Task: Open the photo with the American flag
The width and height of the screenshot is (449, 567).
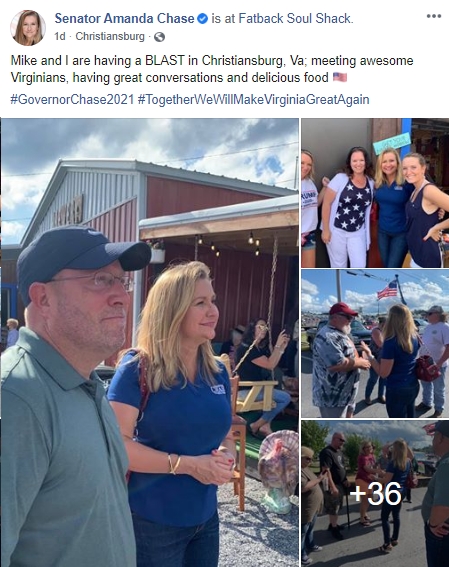Action: (375, 344)
